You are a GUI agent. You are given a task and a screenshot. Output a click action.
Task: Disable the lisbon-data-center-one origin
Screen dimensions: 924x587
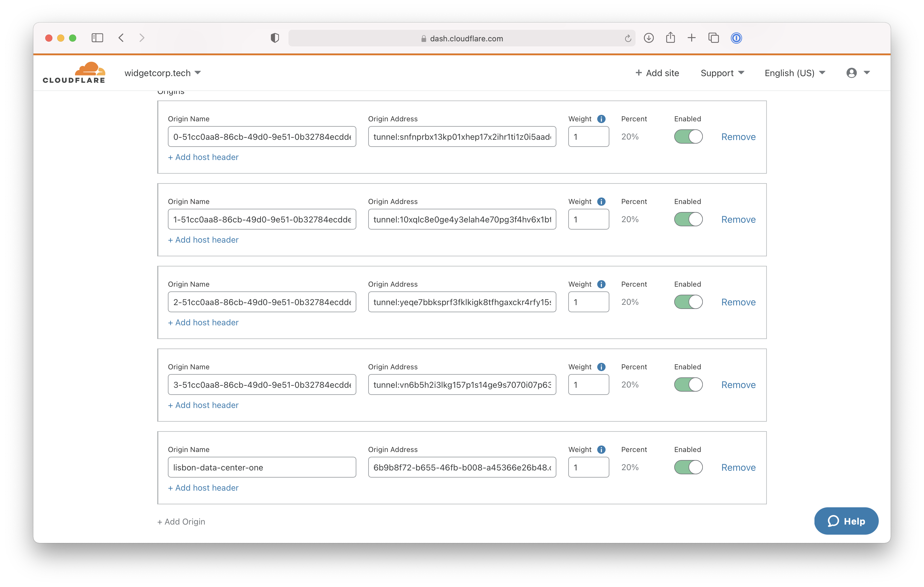689,467
